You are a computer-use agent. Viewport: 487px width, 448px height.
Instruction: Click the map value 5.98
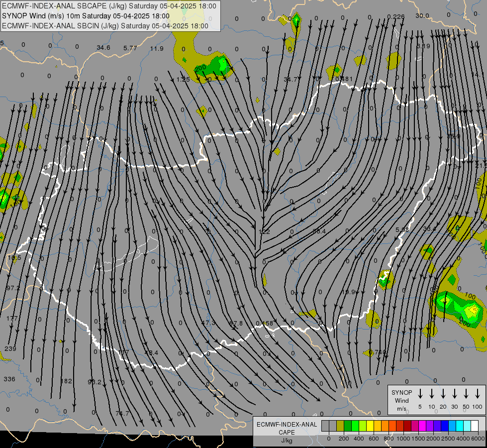[x=402, y=229]
